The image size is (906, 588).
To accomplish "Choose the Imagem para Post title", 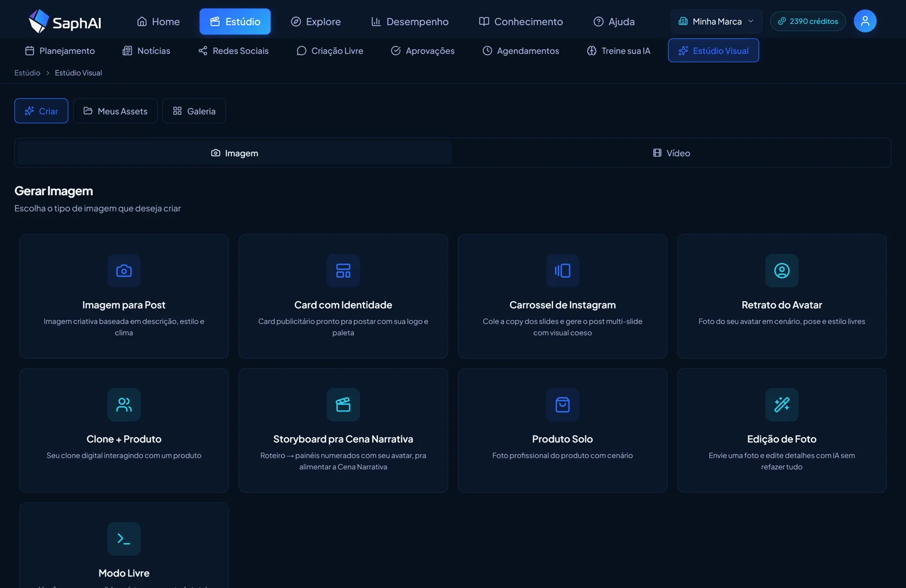I will coord(124,305).
